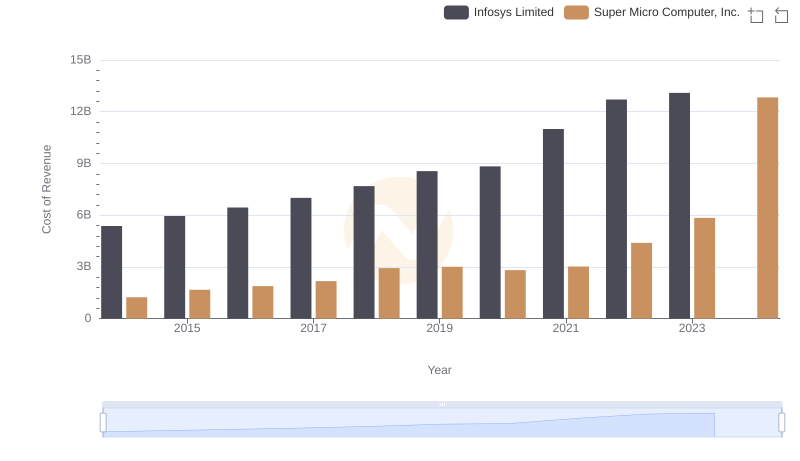Toggle Super Micro Computer, Inc. series in legend

[652, 12]
